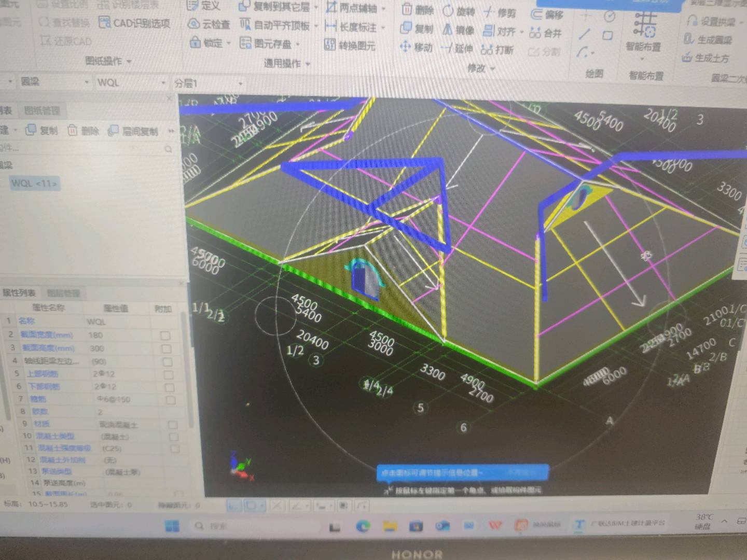Switch to 属性列表 tab
747x560 pixels.
pos(19,293)
